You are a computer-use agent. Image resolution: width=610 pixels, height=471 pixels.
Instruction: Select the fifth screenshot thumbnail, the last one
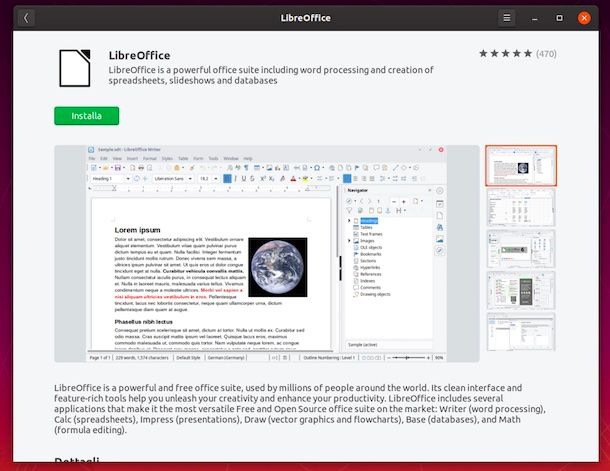coord(521,332)
